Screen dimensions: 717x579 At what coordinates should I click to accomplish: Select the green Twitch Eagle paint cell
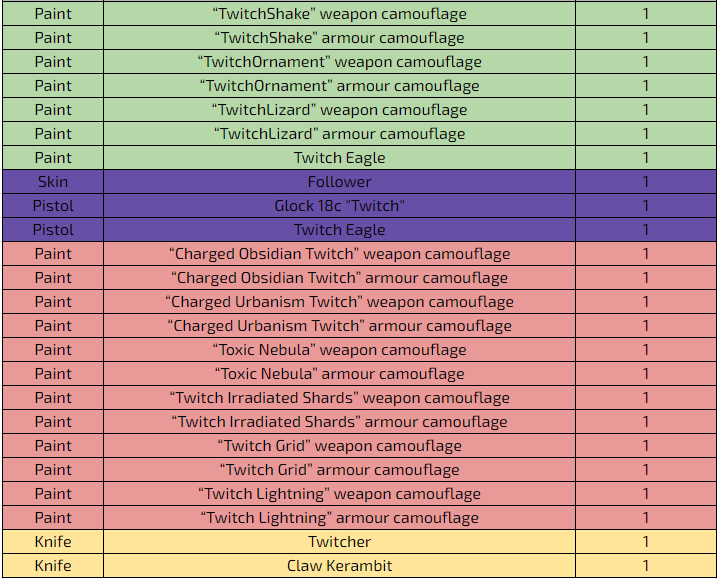[339, 158]
